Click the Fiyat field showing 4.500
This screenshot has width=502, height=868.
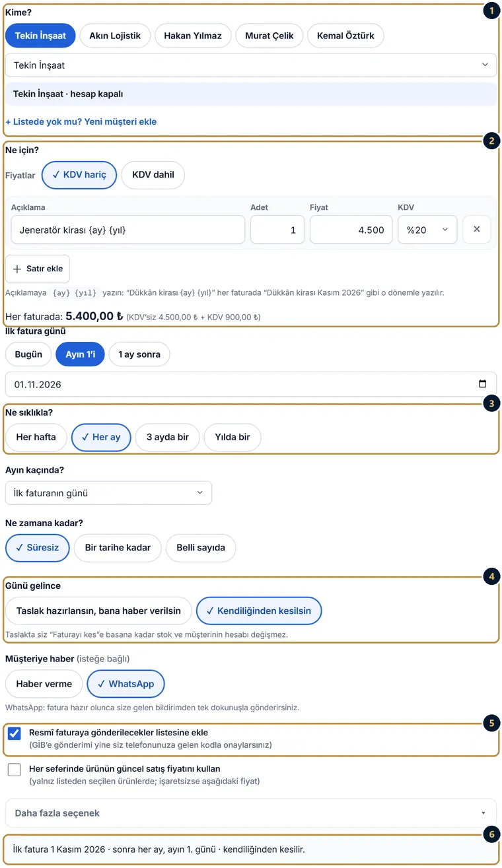click(x=351, y=230)
